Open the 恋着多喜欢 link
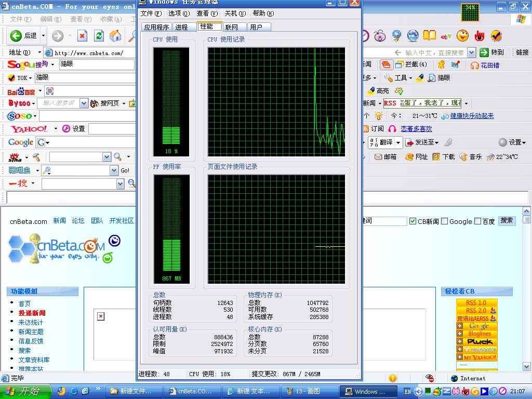Image resolution: width=532 pixels, height=399 pixels. [416, 129]
